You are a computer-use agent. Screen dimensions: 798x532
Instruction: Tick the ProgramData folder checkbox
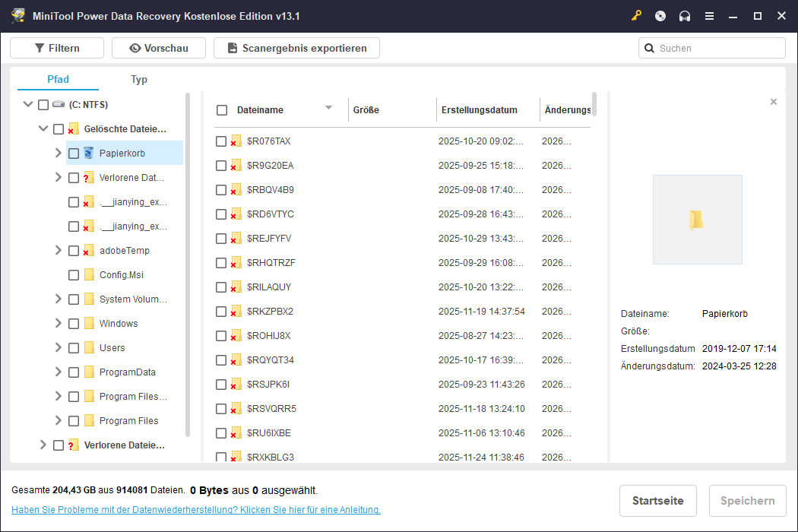pos(74,372)
